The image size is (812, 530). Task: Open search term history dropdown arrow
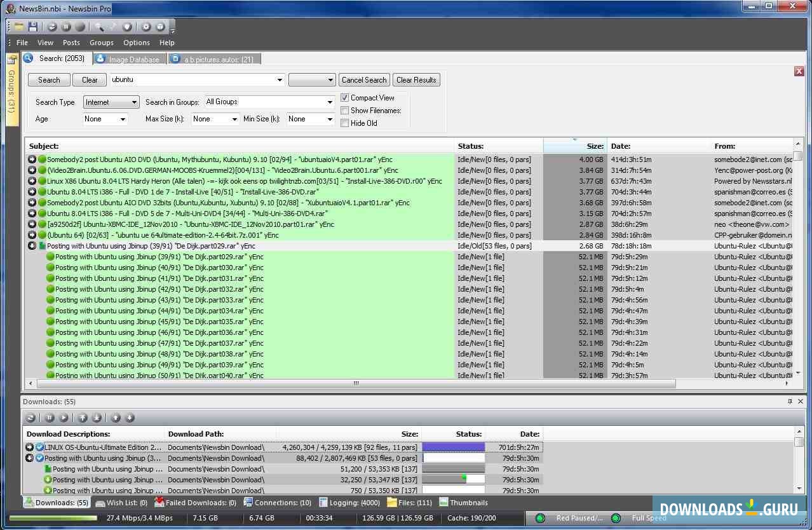[280, 80]
